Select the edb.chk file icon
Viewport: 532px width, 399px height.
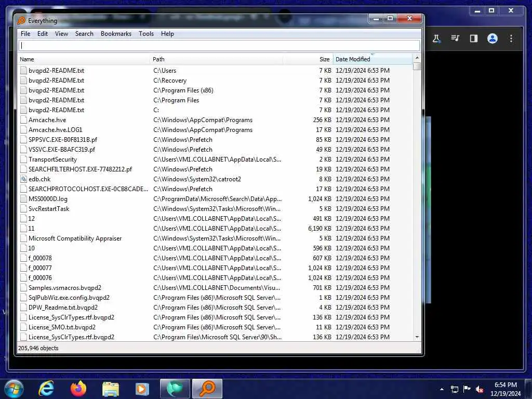pyautogui.click(x=23, y=179)
